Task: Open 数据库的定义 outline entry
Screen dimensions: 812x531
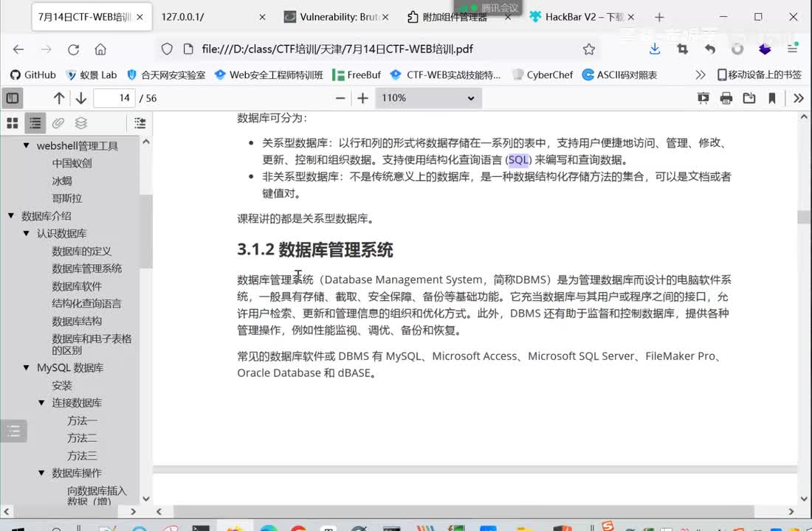Action: point(81,251)
